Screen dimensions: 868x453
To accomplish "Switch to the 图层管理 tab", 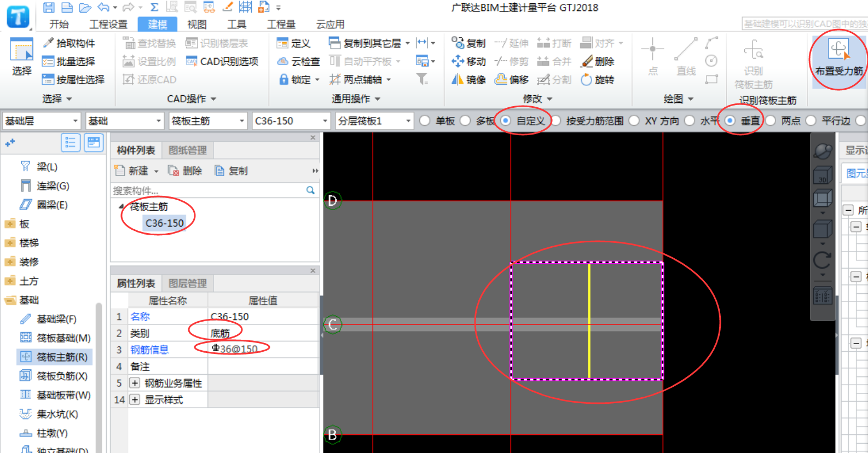I will tap(187, 283).
